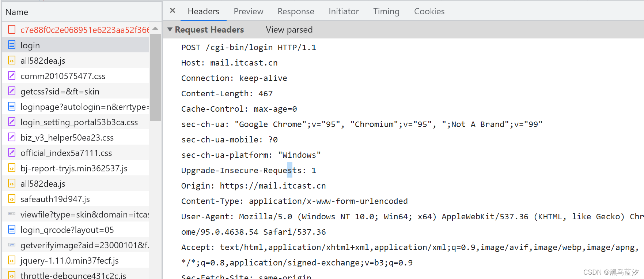Viewport: 644px width, 279px height.
Task: Open the Timing tab
Action: tap(386, 11)
